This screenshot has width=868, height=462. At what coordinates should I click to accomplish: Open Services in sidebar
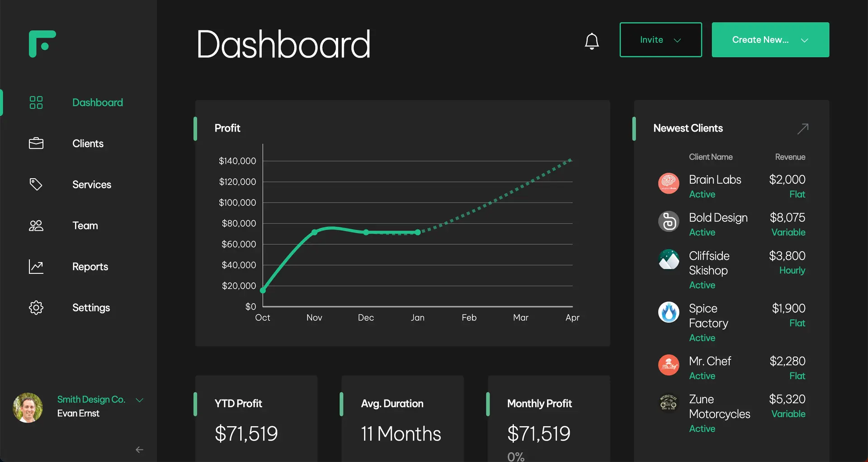click(92, 185)
